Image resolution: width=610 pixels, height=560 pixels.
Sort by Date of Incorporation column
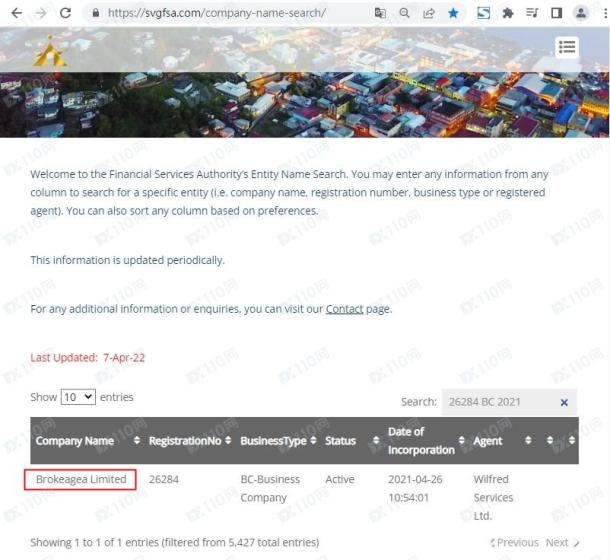[426, 441]
